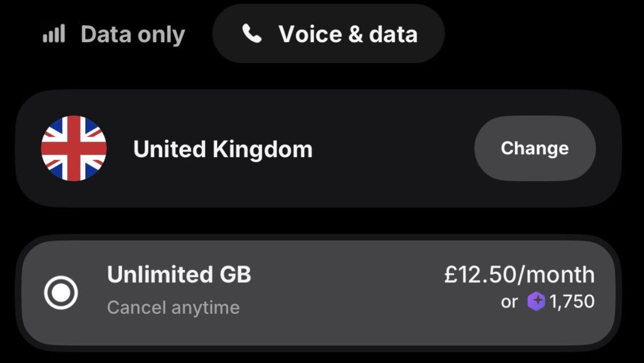Tap the Cancel anytime subtitle

coord(173,307)
